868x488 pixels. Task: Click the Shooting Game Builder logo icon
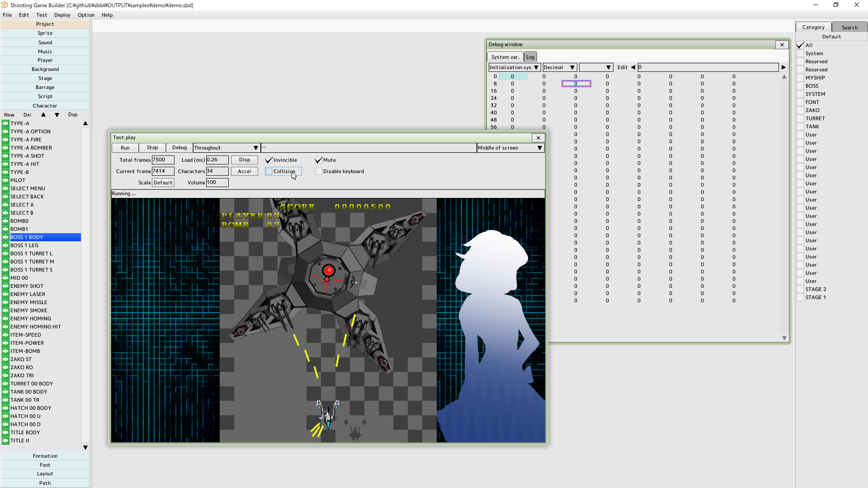tap(5, 5)
